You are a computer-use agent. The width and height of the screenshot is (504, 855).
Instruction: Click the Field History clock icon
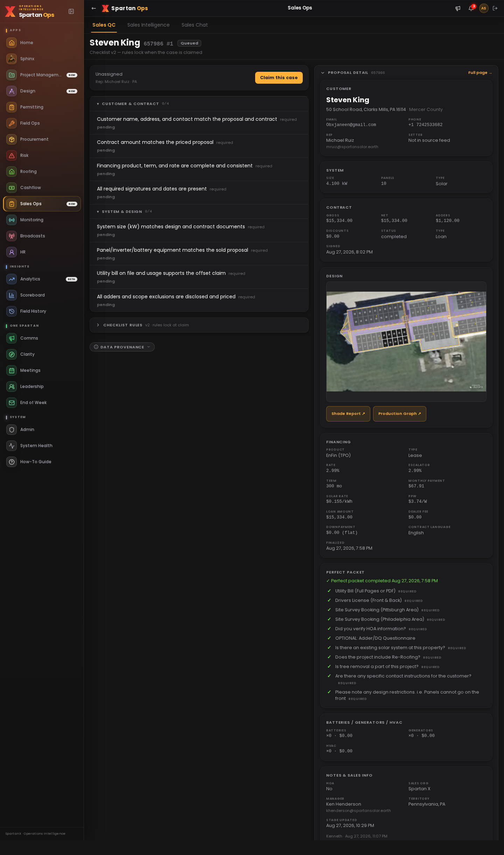click(12, 311)
